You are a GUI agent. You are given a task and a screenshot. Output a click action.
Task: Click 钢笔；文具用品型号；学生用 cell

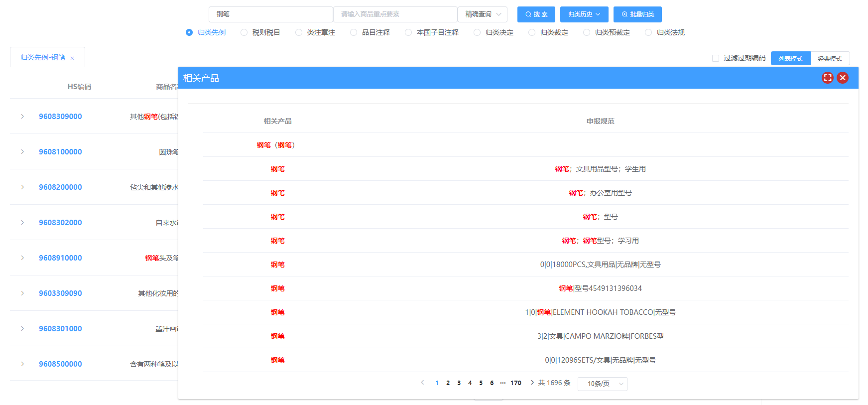point(600,169)
